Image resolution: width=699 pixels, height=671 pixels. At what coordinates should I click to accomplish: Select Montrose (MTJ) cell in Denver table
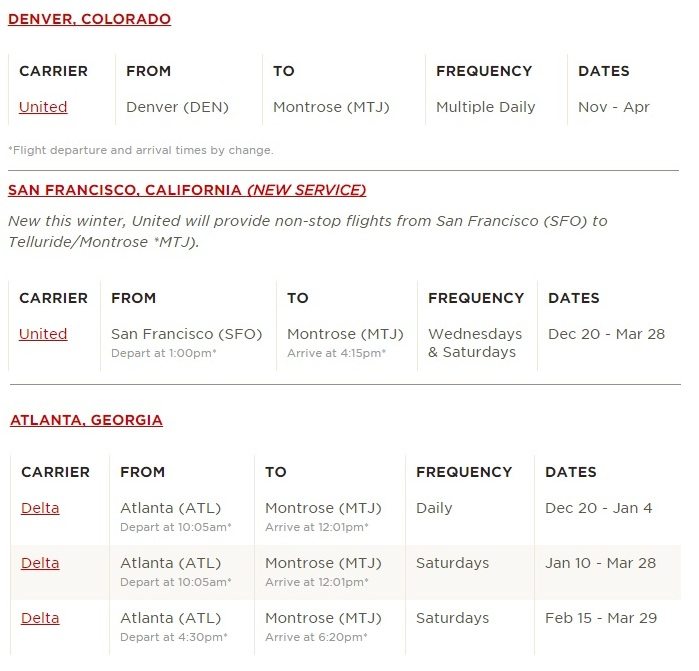coord(331,107)
